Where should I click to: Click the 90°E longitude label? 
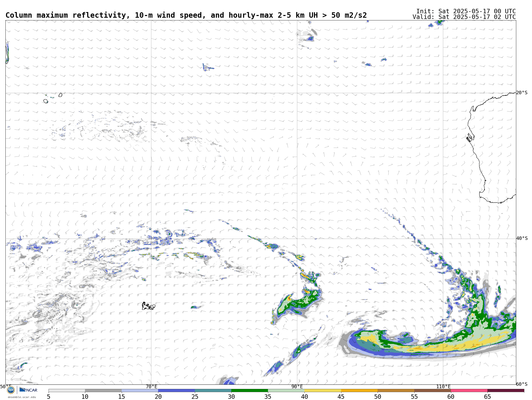(x=297, y=386)
